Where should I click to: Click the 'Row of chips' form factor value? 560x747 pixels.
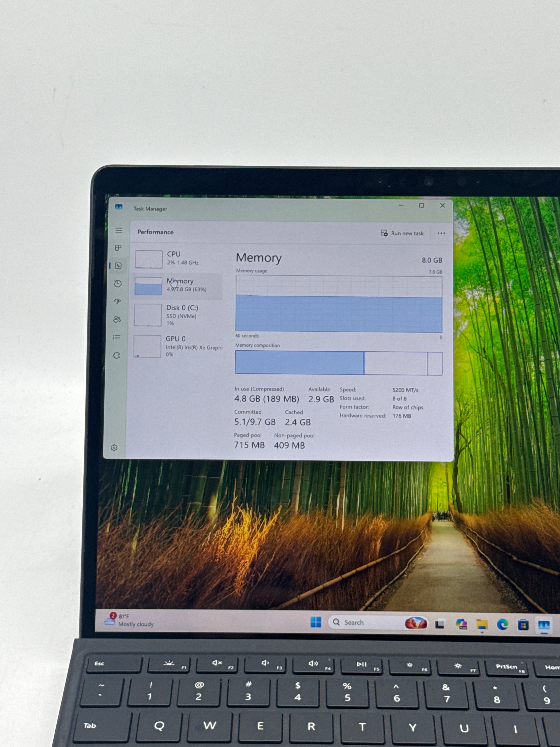pyautogui.click(x=407, y=407)
